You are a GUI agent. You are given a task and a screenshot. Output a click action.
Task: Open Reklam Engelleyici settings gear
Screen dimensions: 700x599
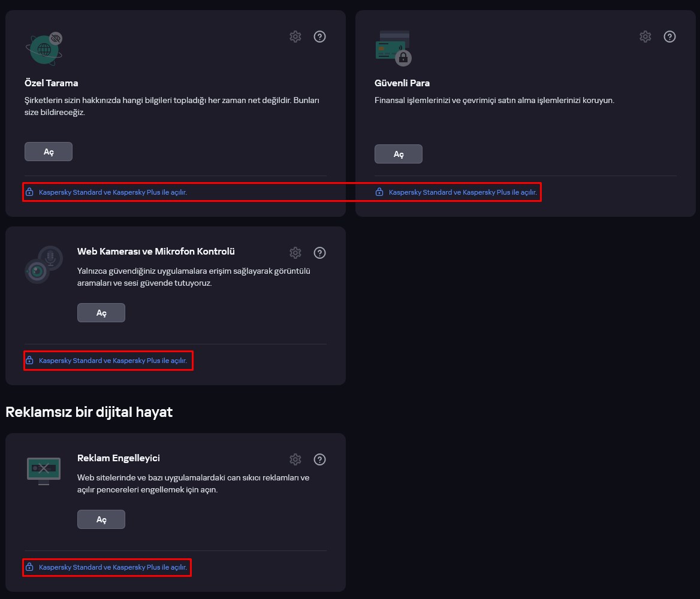[x=295, y=459]
